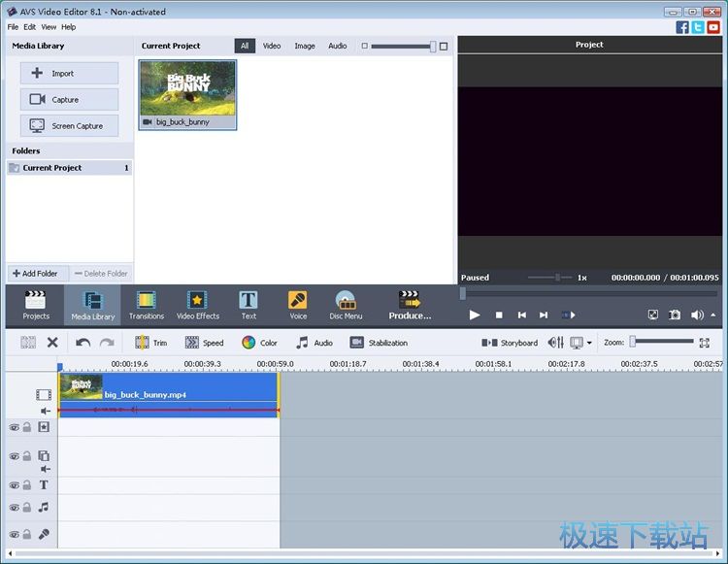Image resolution: width=728 pixels, height=564 pixels.
Task: Switch to the Video filter tab
Action: [x=272, y=46]
